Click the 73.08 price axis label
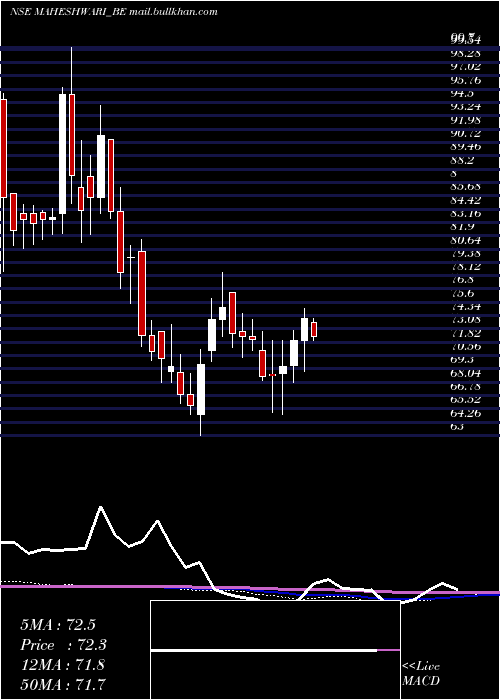Image resolution: width=500 pixels, height=700 pixels. point(465,320)
